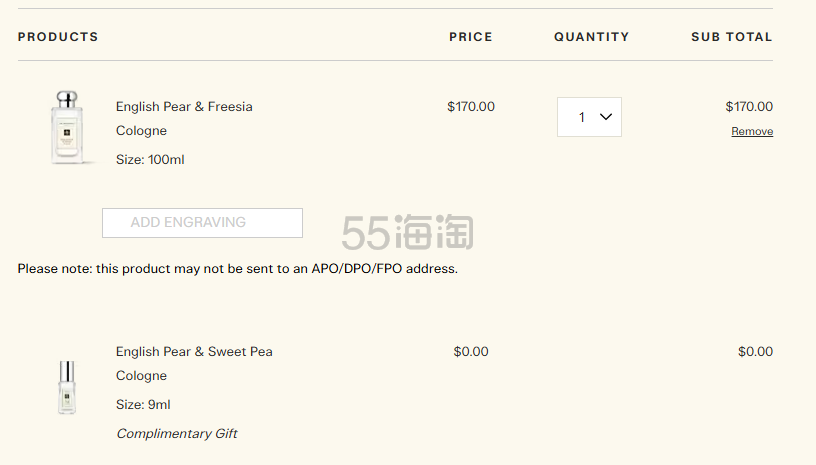The height and width of the screenshot is (465, 816).
Task: Click the 55海淘 watermark logo
Action: click(x=407, y=231)
